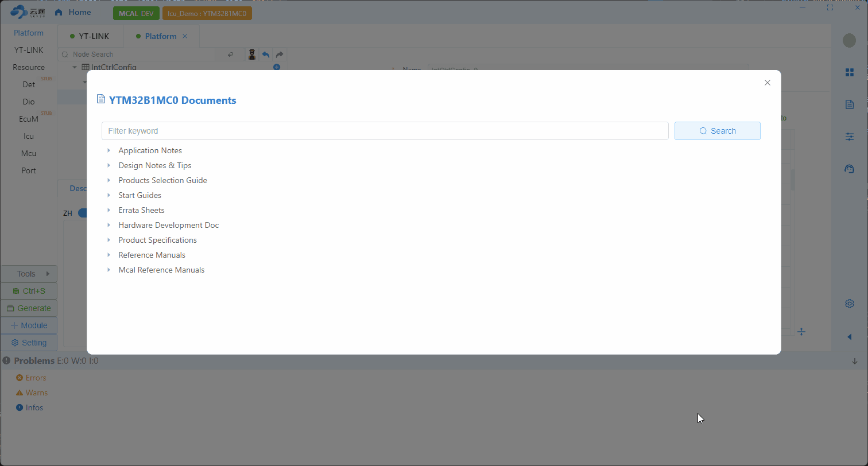Select YT-LINK in the left sidebar

pos(29,50)
